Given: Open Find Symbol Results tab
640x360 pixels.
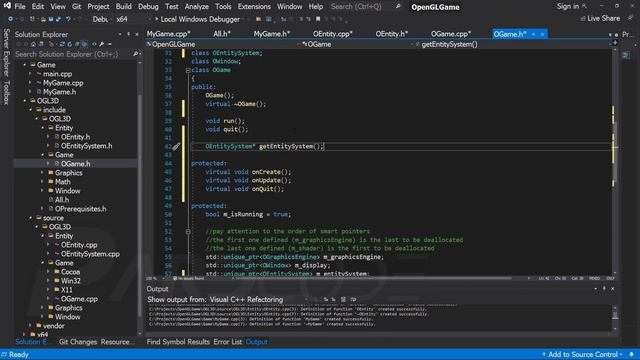Looking at the screenshot, I should (178, 342).
